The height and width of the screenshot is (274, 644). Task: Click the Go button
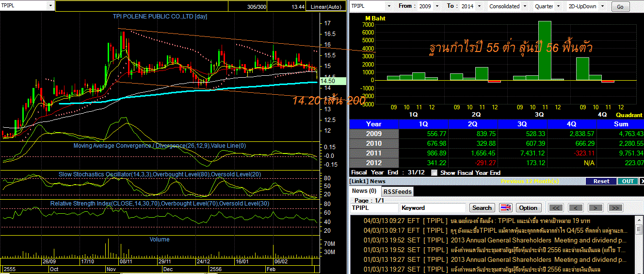pos(620,7)
